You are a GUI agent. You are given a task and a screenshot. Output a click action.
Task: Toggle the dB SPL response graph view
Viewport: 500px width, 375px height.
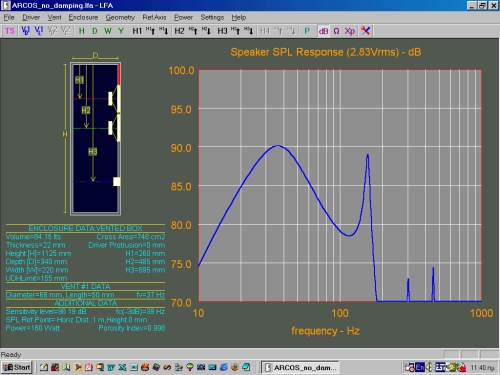pos(323,31)
